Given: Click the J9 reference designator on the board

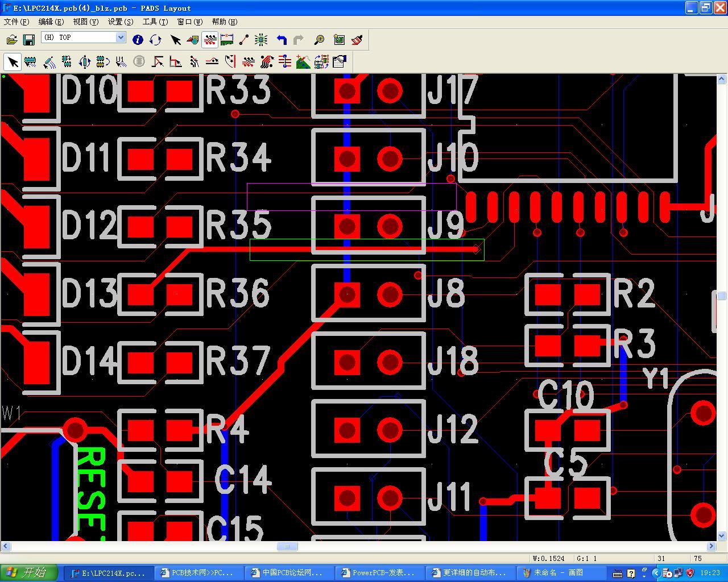Looking at the screenshot, I should [446, 226].
